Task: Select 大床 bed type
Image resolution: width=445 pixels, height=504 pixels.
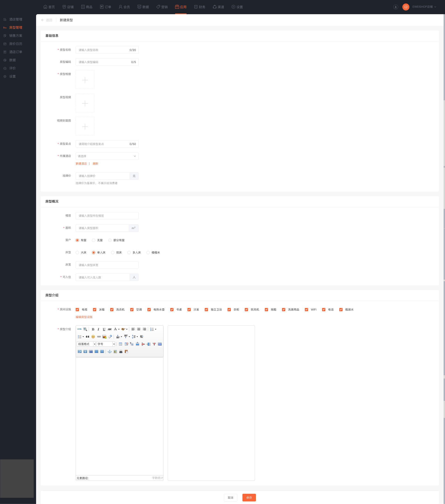Action: click(x=81, y=253)
